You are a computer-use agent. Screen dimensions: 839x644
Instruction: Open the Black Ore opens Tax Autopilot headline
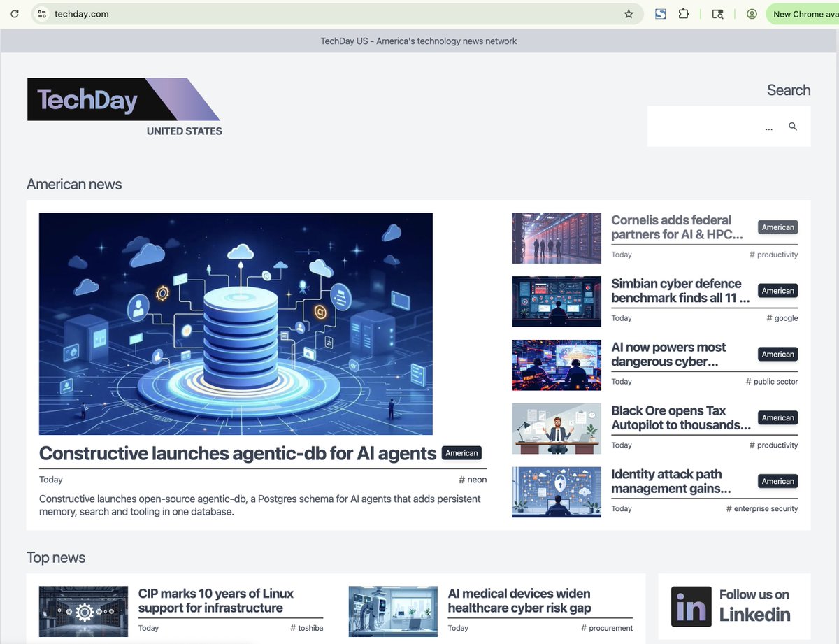681,418
